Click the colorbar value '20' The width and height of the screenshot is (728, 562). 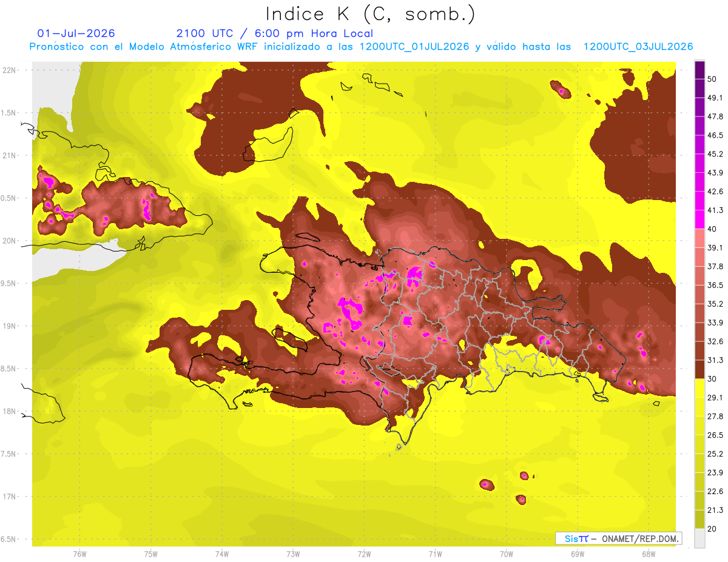712,529
